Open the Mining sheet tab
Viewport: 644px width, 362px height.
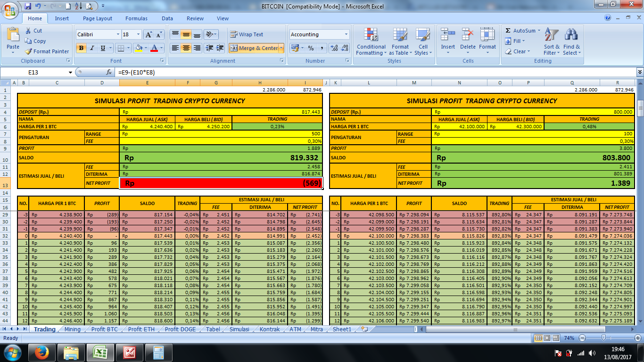click(73, 329)
